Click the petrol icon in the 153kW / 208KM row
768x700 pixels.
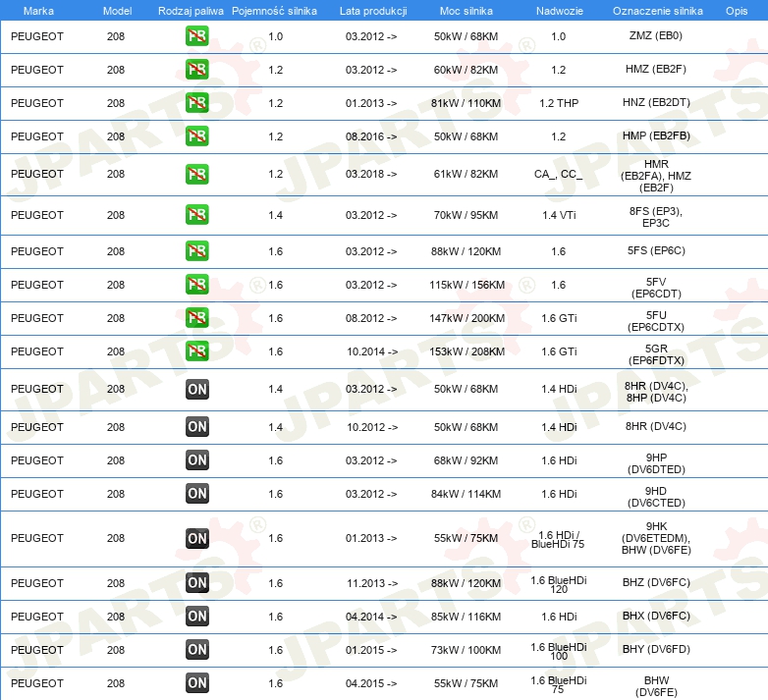point(196,350)
